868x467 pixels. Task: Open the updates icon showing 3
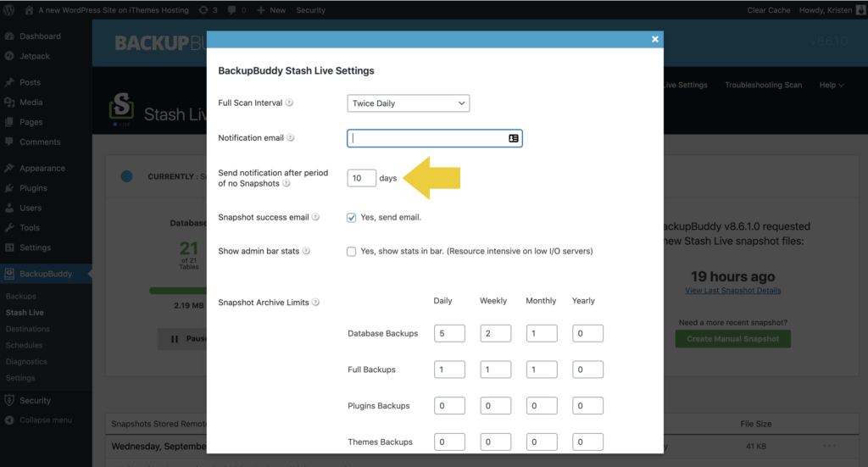(209, 10)
